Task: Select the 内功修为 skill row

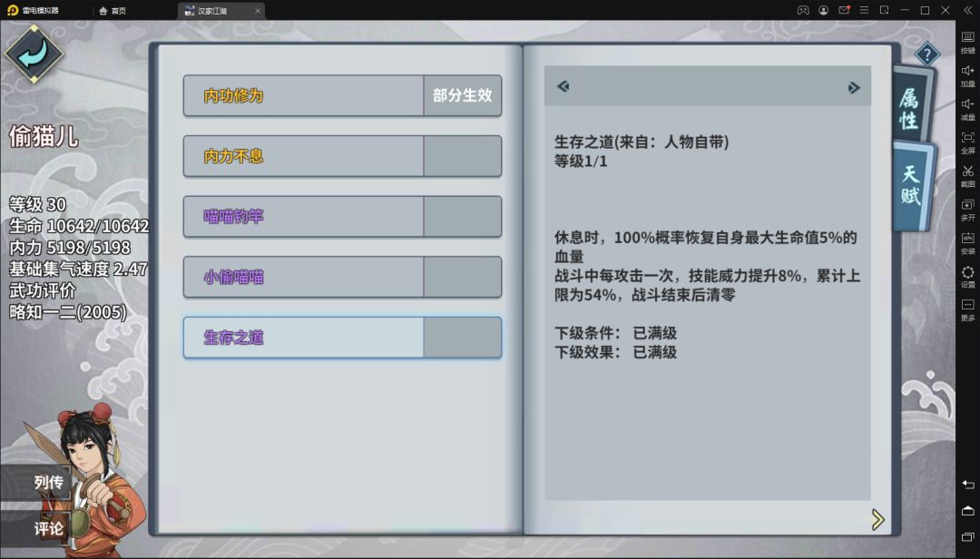Action: [342, 95]
